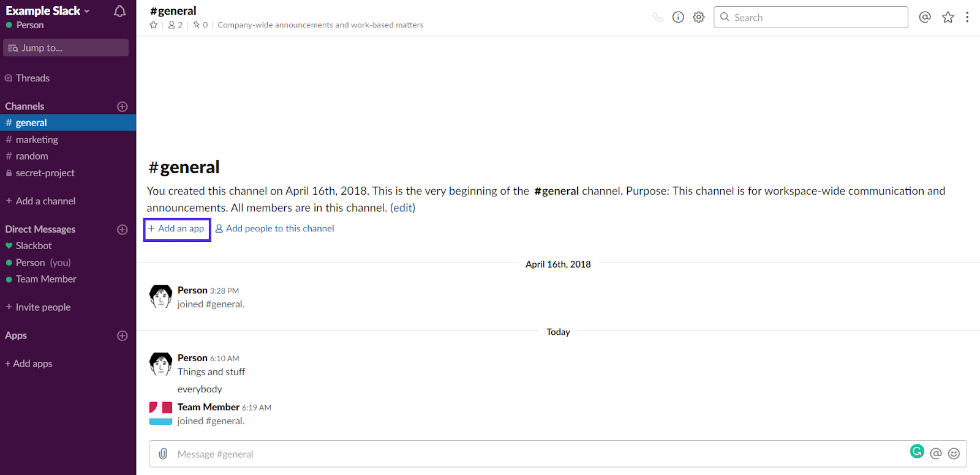Screen dimensions: 980x475
Task: Open emoji picker in message box
Action: (954, 454)
